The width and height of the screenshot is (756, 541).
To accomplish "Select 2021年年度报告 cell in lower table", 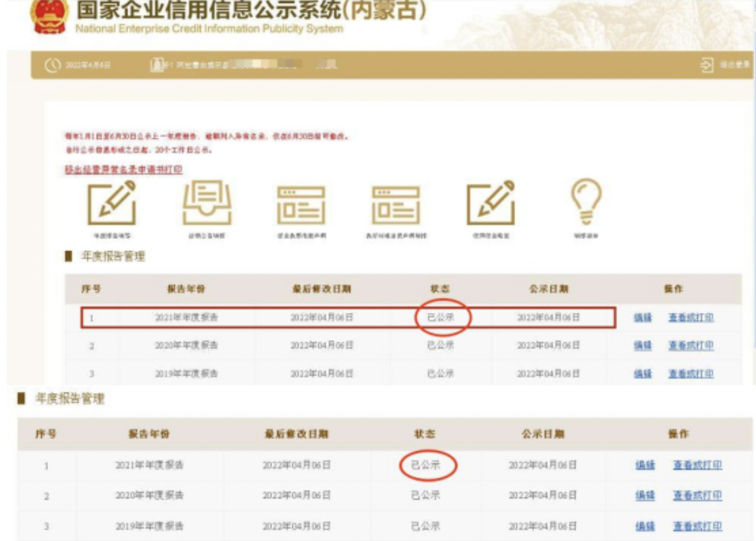I will pyautogui.click(x=149, y=466).
